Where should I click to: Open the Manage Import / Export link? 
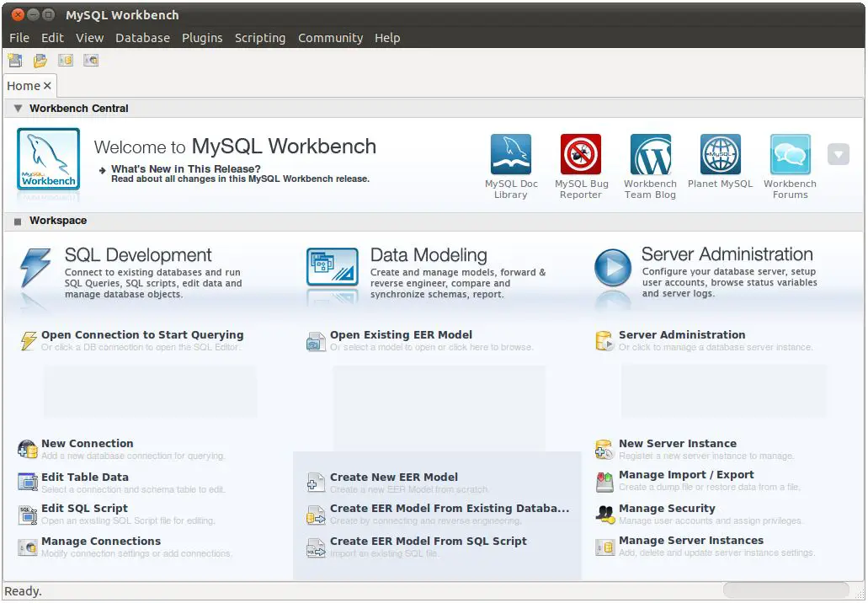(685, 475)
